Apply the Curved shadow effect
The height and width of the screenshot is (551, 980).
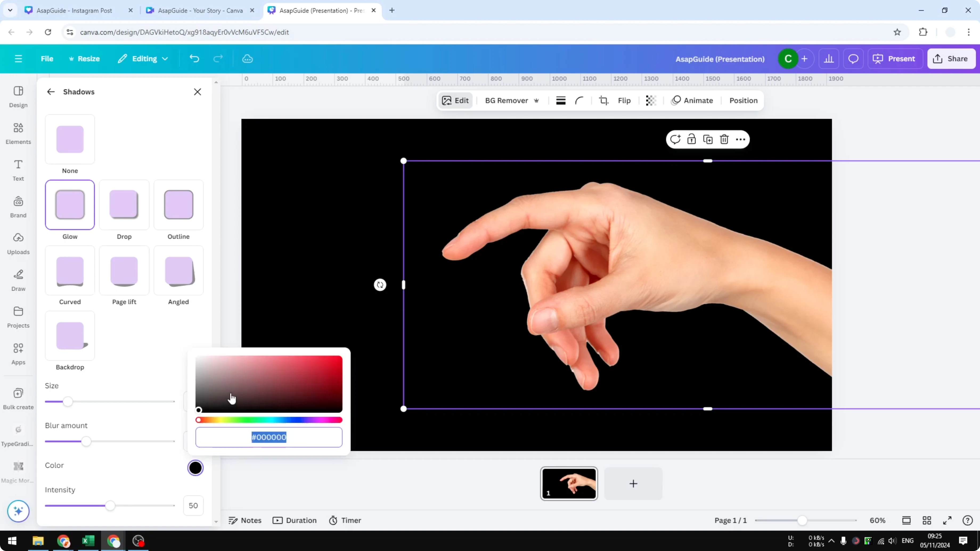pos(70,270)
